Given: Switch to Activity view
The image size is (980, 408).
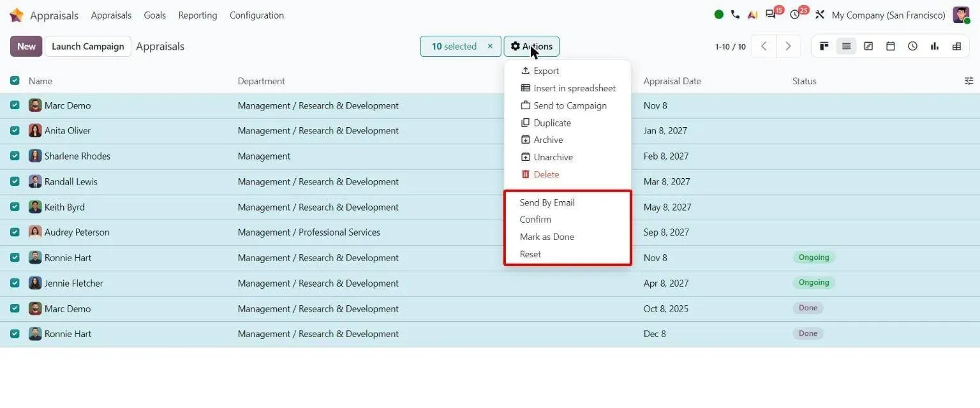Looking at the screenshot, I should click(912, 46).
